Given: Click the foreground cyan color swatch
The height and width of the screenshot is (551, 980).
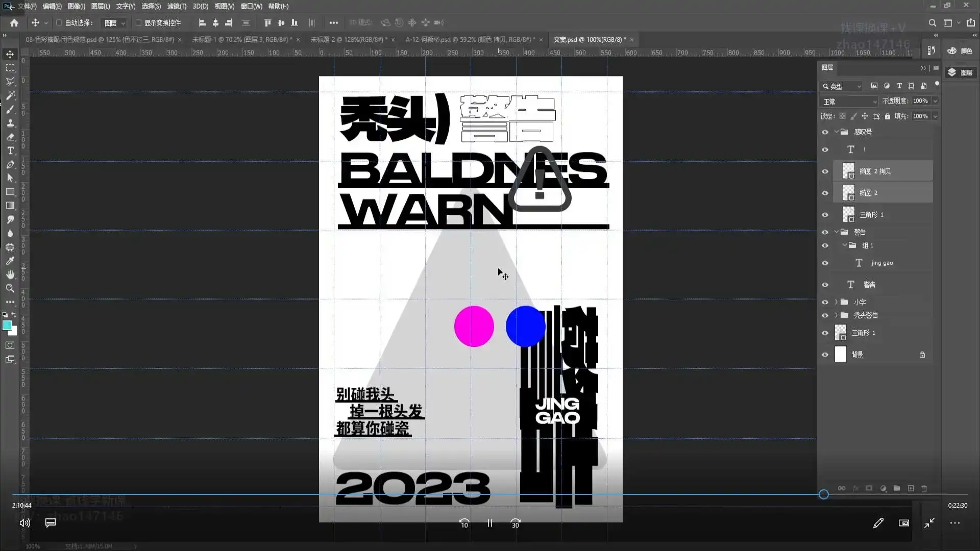Looking at the screenshot, I should (x=7, y=325).
